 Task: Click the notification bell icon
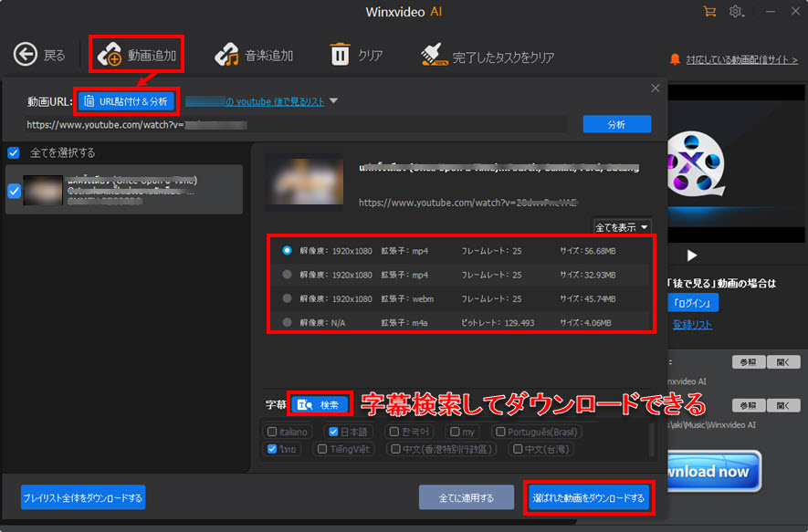click(675, 59)
